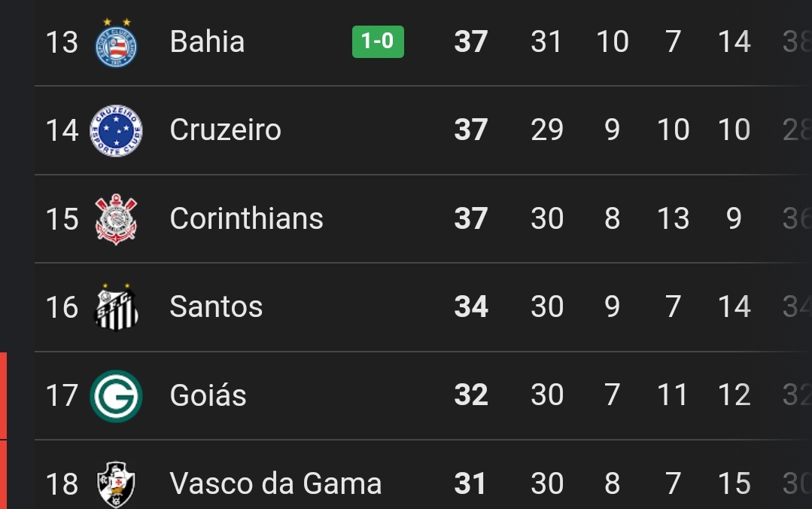Click the Corinthians club crest

point(116,219)
